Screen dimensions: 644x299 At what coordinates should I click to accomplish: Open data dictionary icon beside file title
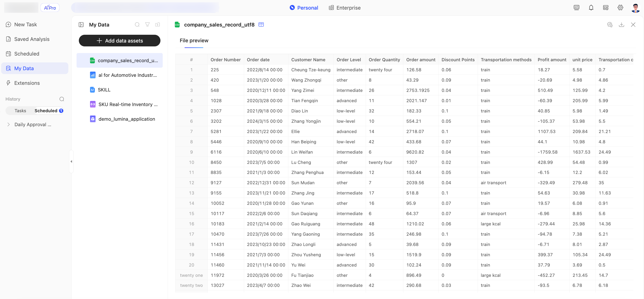pos(261,24)
